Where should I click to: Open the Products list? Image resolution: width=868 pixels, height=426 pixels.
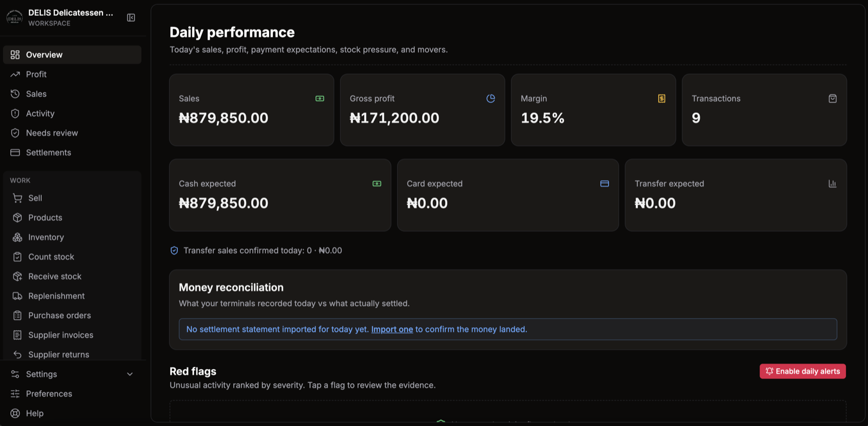(72, 217)
